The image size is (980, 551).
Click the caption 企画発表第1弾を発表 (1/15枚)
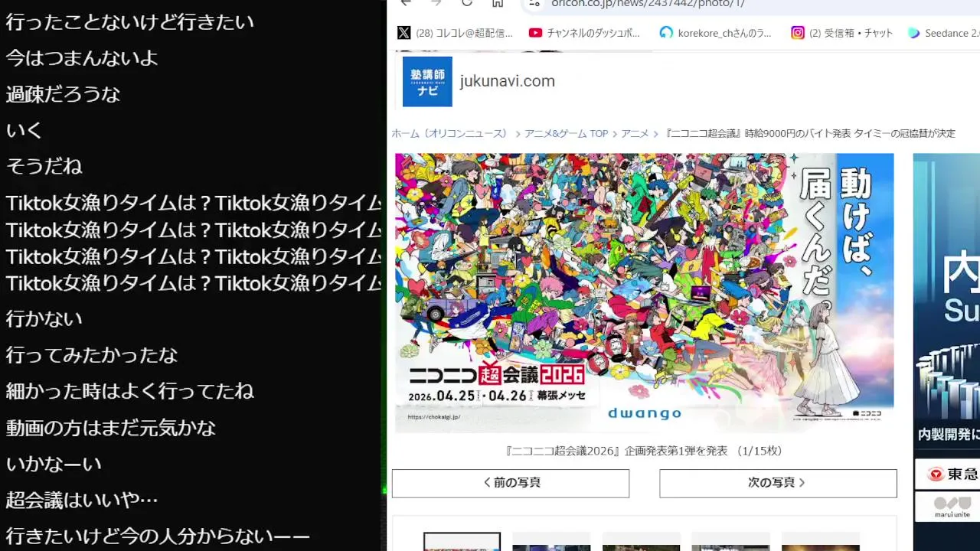click(644, 451)
